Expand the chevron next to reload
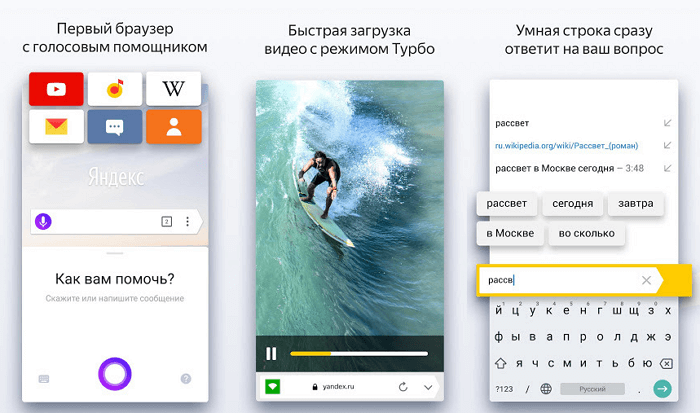This screenshot has width=700, height=413. (428, 386)
